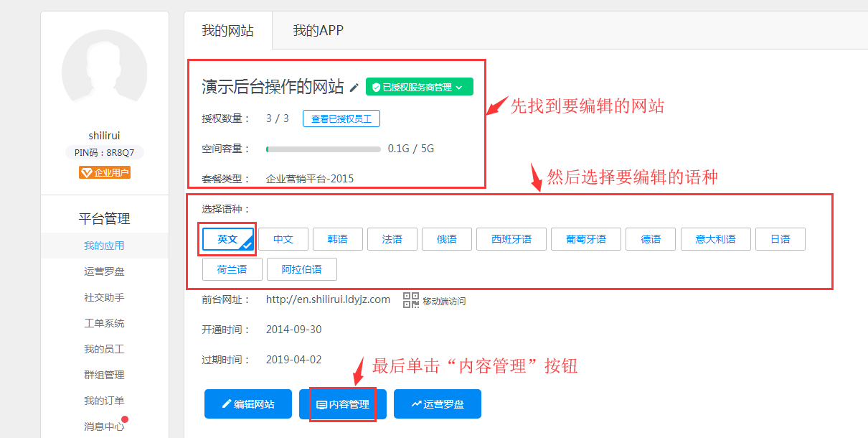The image size is (868, 438).
Task: Switch to the 我的APP tab
Action: click(318, 31)
